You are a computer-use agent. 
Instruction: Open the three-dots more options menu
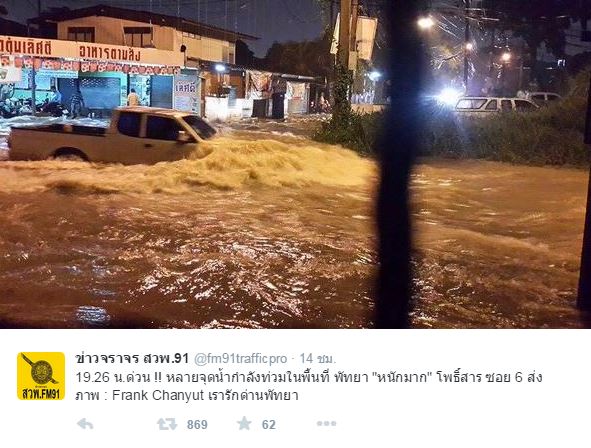tap(326, 424)
